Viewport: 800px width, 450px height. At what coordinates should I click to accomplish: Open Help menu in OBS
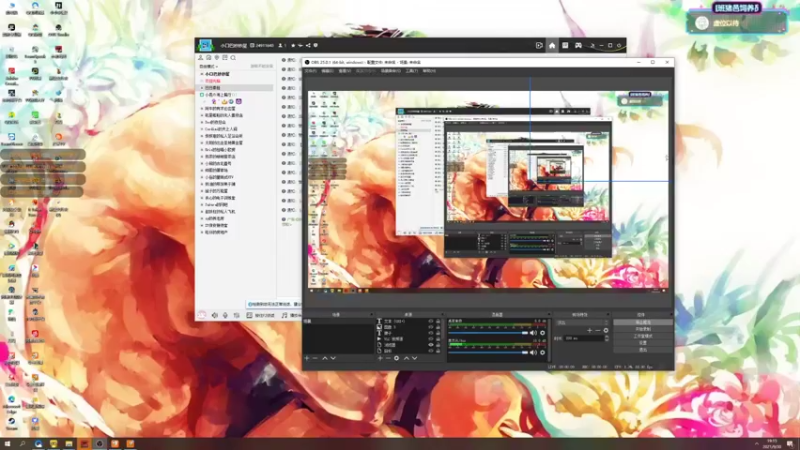point(429,71)
